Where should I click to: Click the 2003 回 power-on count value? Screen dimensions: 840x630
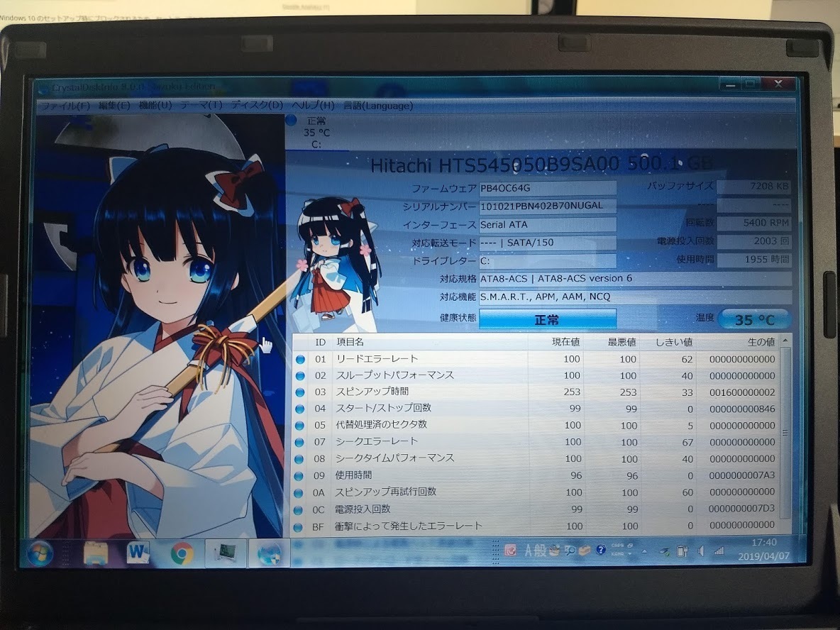coord(753,241)
